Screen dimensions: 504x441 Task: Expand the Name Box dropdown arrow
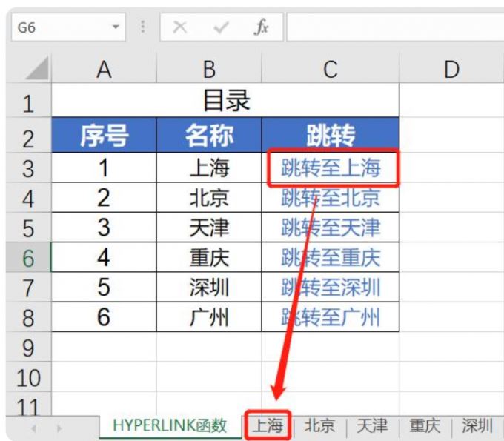click(x=116, y=27)
